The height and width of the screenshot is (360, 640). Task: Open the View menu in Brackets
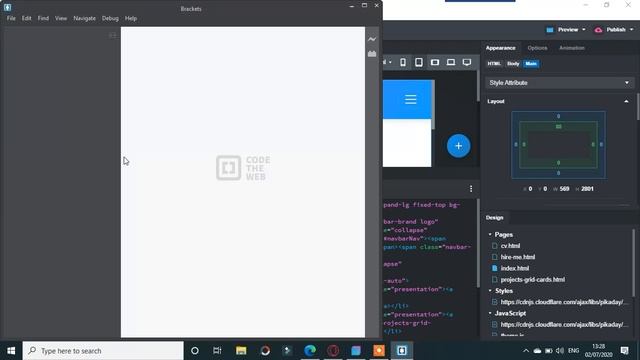(x=61, y=18)
